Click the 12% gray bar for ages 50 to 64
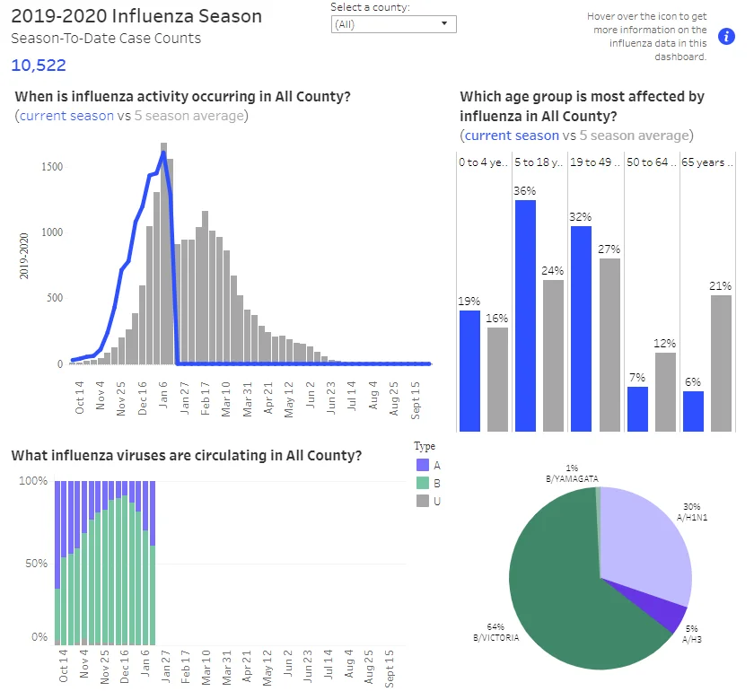754x700 pixels. [665, 392]
